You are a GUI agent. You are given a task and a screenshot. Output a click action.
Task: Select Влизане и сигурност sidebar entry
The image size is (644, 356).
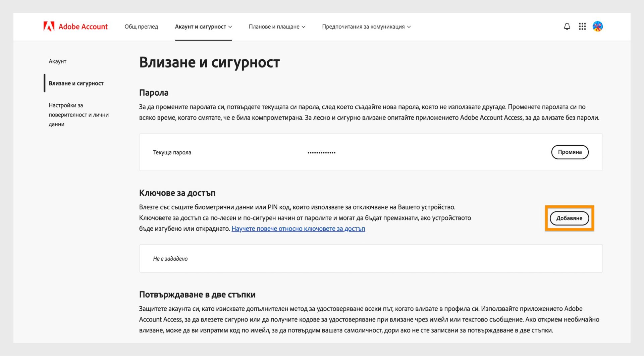pos(76,83)
